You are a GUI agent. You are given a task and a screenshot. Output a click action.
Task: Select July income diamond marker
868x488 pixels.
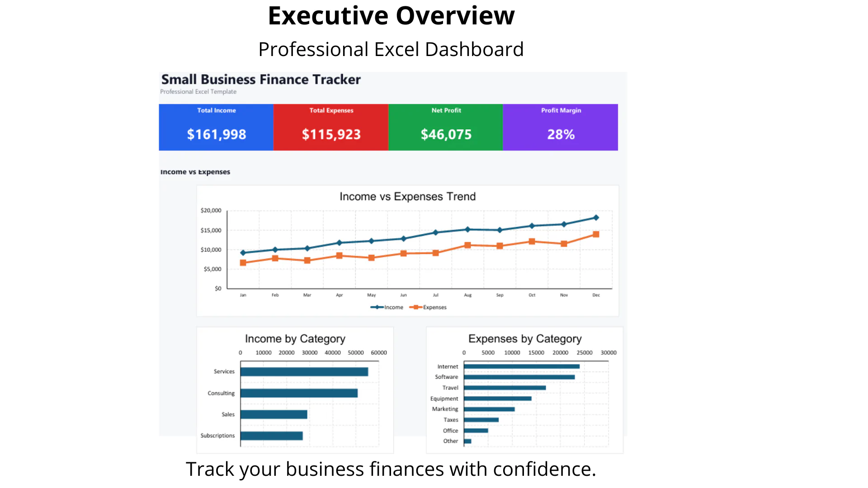(x=435, y=233)
